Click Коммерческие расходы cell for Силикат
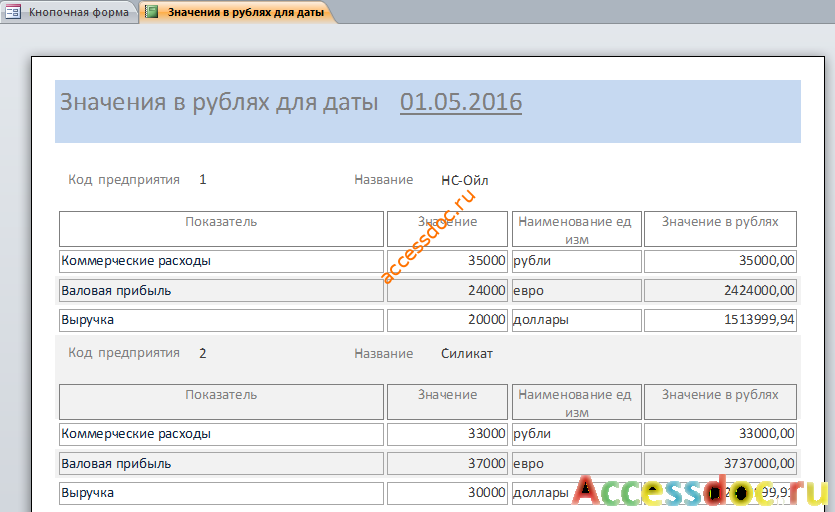 (221, 434)
